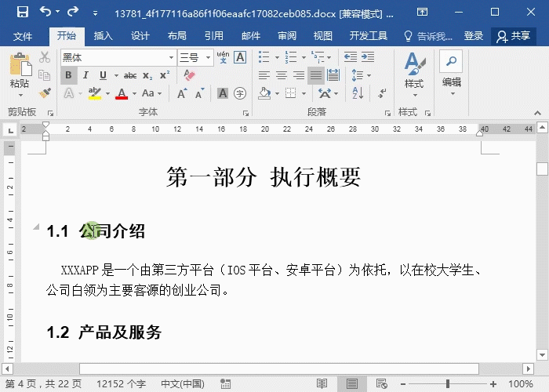
Task: Apply yellow text highlight color
Action: (95, 93)
